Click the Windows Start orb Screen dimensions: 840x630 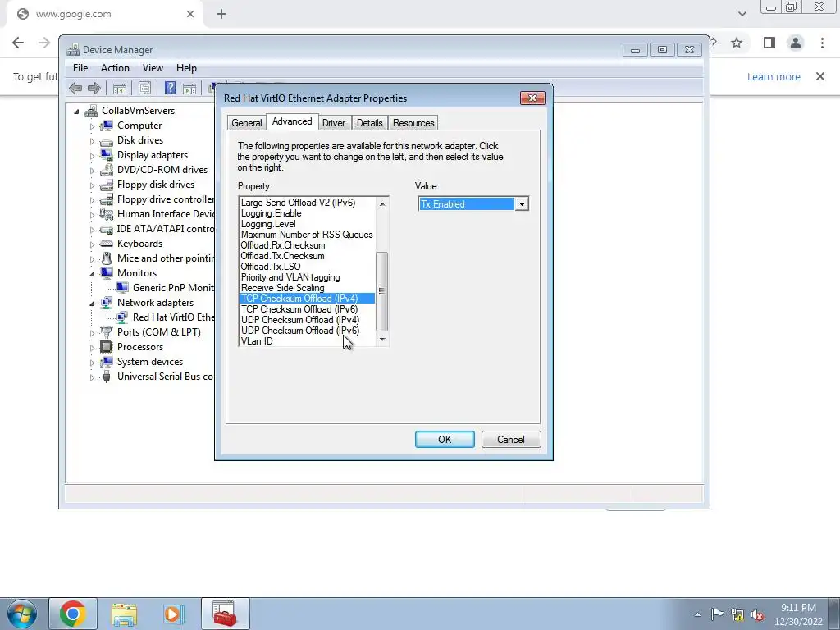(22, 614)
